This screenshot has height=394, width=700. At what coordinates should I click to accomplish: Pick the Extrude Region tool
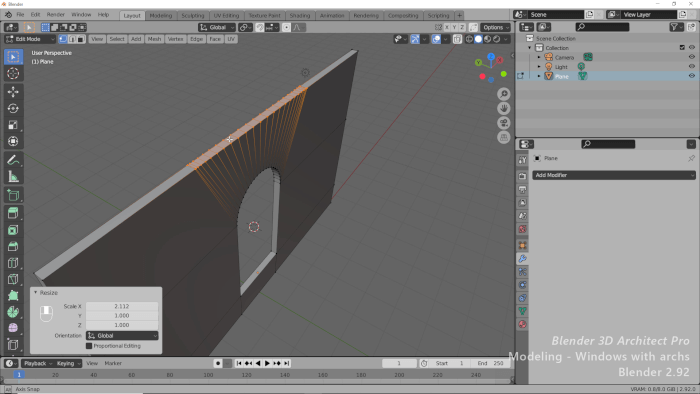[x=13, y=213]
